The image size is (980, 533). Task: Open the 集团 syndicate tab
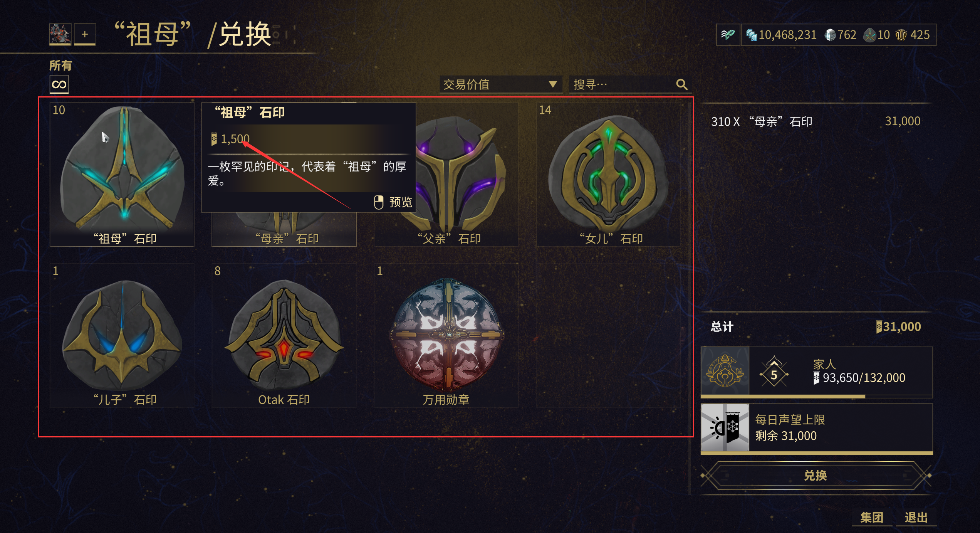point(872,517)
